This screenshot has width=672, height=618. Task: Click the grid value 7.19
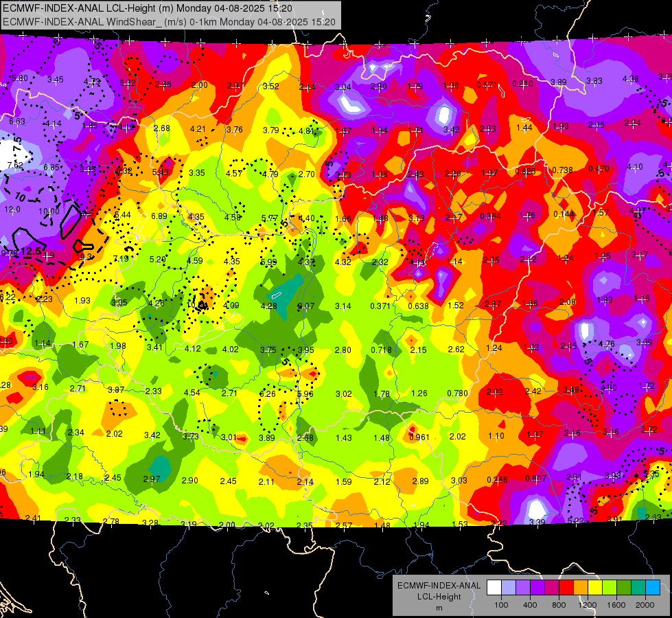pos(121,259)
